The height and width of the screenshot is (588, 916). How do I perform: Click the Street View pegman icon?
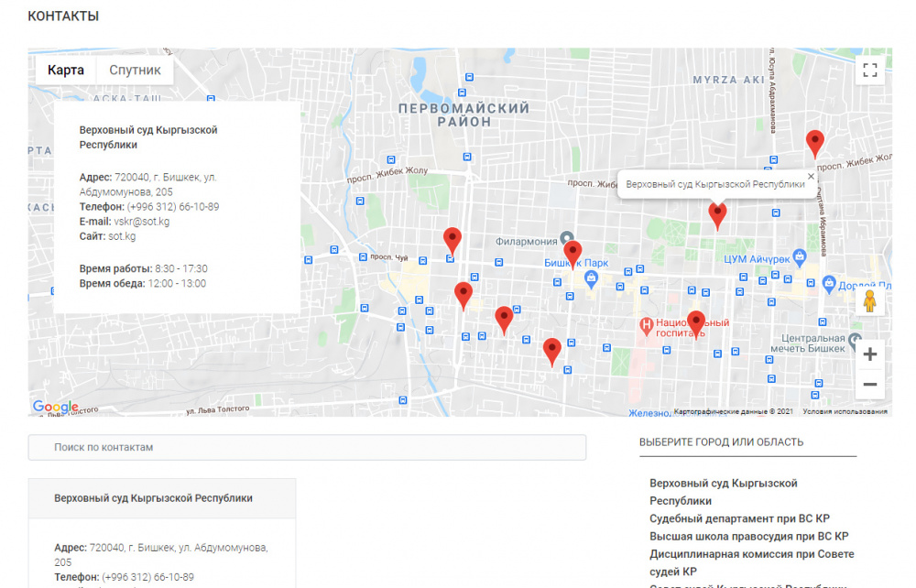click(x=869, y=301)
